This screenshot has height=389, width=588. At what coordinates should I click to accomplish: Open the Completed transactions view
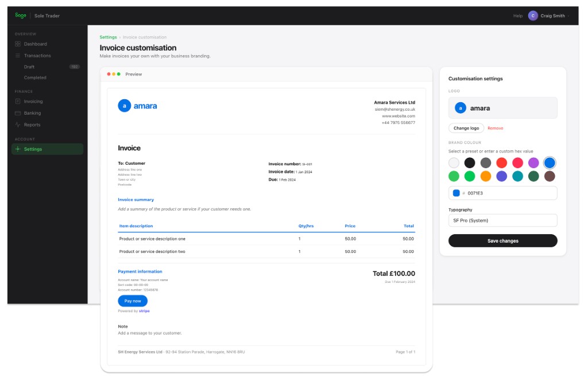point(38,77)
